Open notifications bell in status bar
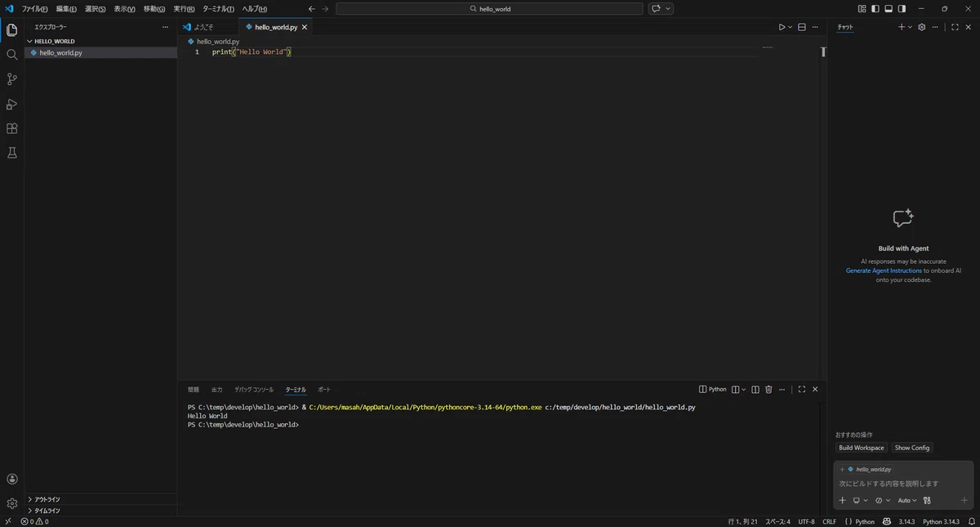Image resolution: width=980 pixels, height=527 pixels. [x=970, y=521]
